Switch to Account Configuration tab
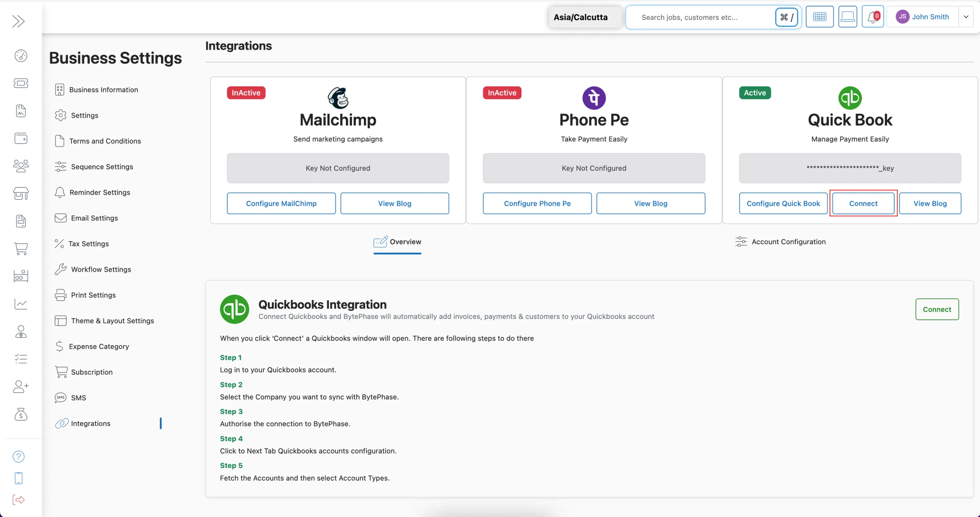Viewport: 980px width, 517px height. pos(781,241)
